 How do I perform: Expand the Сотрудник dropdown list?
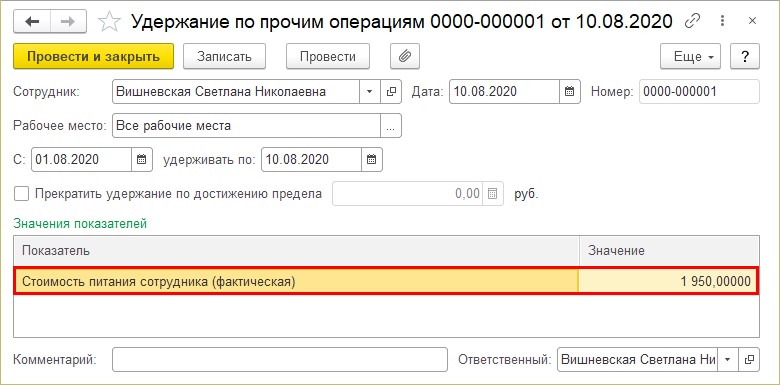click(370, 92)
